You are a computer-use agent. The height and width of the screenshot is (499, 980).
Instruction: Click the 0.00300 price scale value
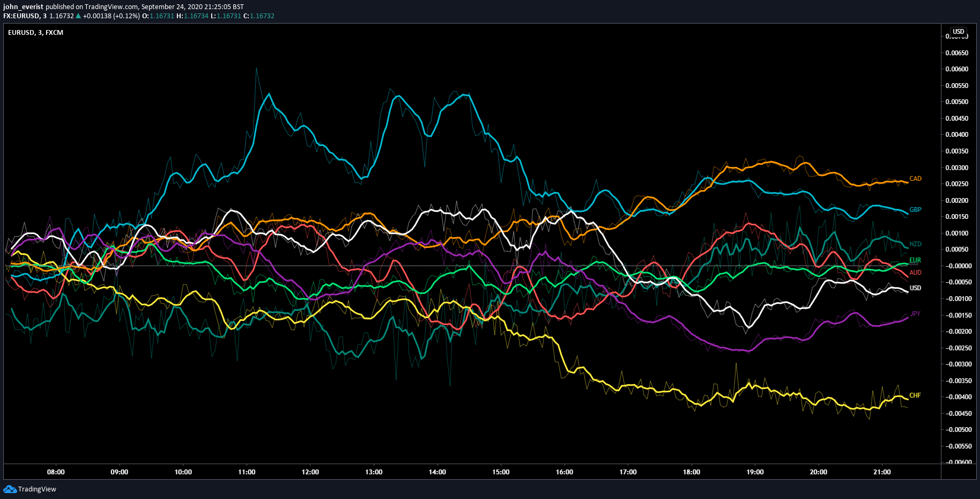coord(957,168)
